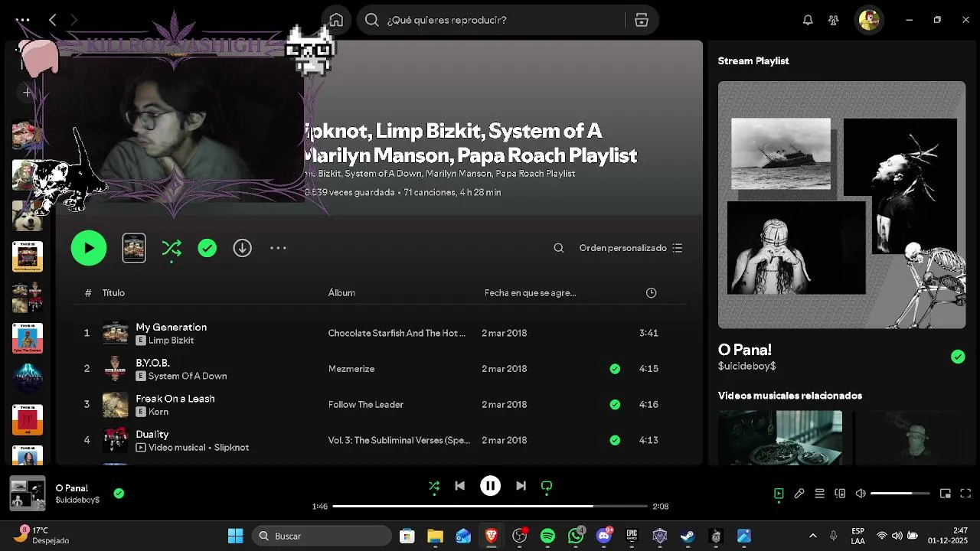The height and width of the screenshot is (551, 980).
Task: Toggle saved checkmark for B.Y.O.B.
Action: 615,369
